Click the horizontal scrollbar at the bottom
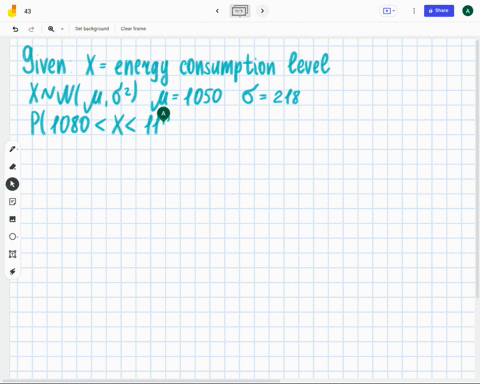480x384 pixels. point(142,380)
